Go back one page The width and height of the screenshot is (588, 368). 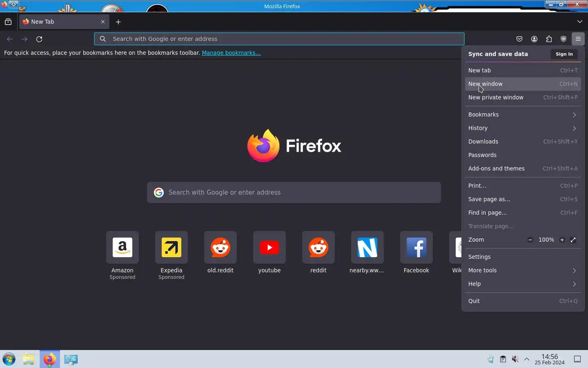click(x=10, y=39)
